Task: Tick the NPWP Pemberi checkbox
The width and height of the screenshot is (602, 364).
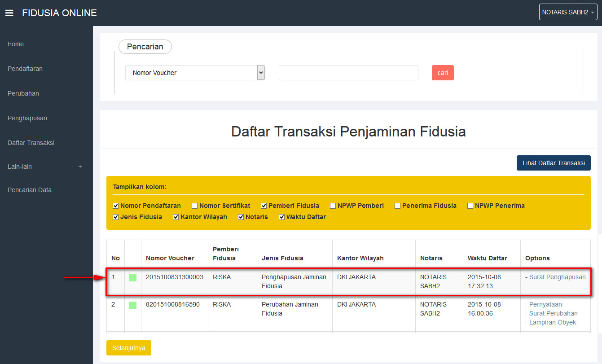Action: point(333,206)
